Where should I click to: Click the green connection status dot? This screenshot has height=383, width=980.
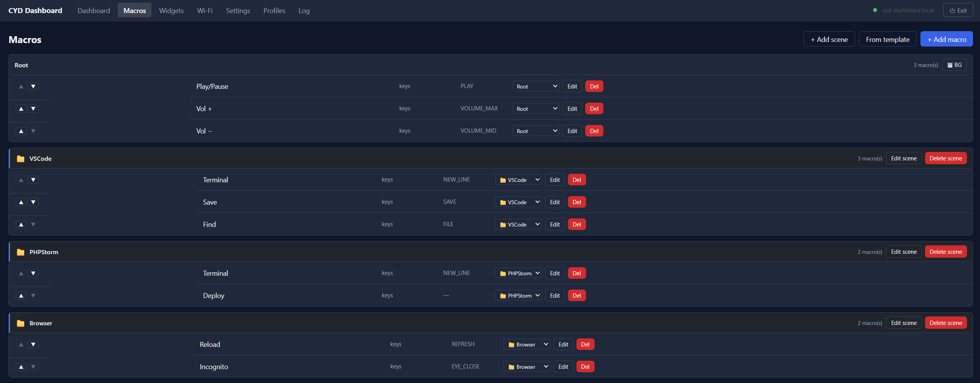[x=875, y=10]
